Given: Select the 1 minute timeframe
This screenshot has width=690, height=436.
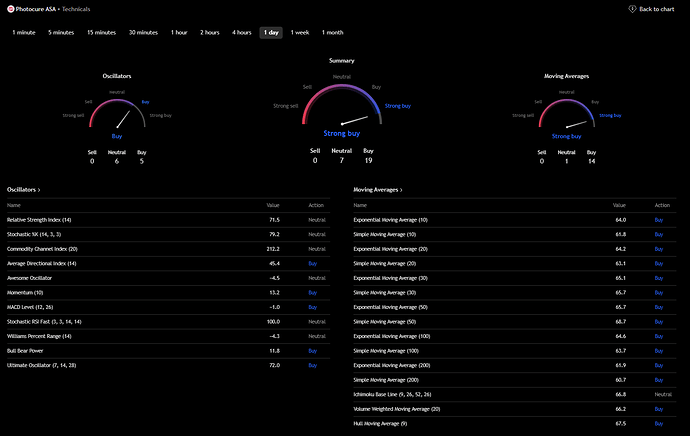Looking at the screenshot, I should pyautogui.click(x=24, y=32).
